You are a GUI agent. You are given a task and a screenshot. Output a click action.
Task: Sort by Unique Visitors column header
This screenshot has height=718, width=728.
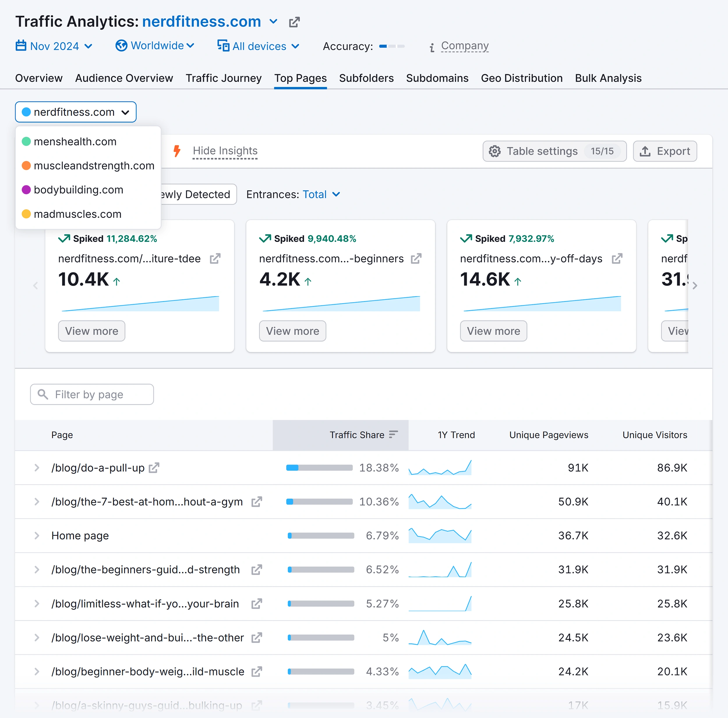click(655, 435)
